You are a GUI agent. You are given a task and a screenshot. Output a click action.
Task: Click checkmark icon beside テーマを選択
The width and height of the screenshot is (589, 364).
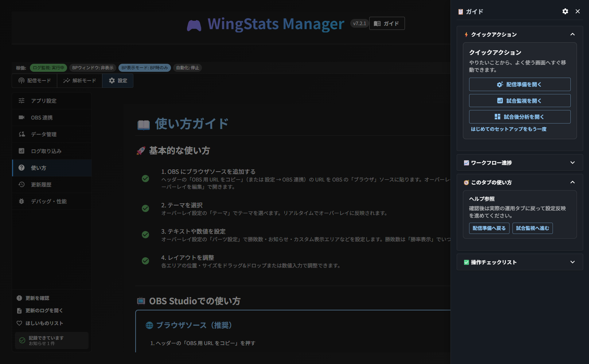(x=145, y=208)
